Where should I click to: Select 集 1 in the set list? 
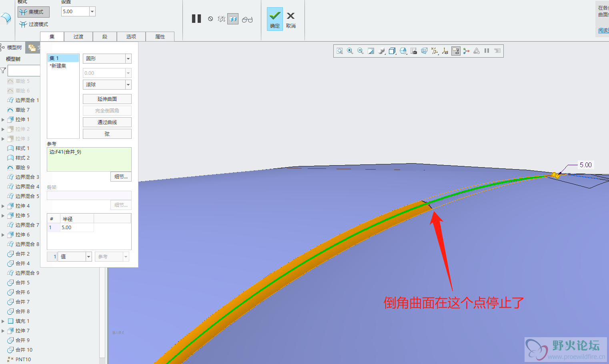pyautogui.click(x=63, y=58)
